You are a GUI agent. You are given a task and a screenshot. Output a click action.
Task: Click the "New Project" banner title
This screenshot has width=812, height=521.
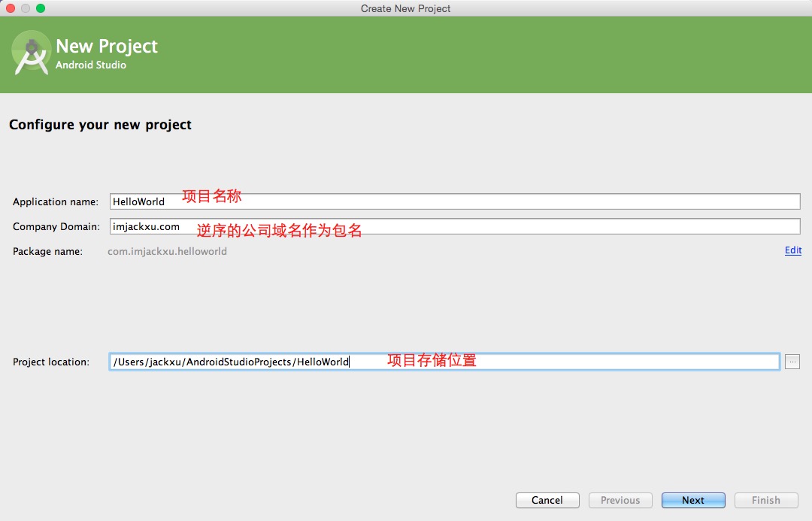pyautogui.click(x=107, y=46)
